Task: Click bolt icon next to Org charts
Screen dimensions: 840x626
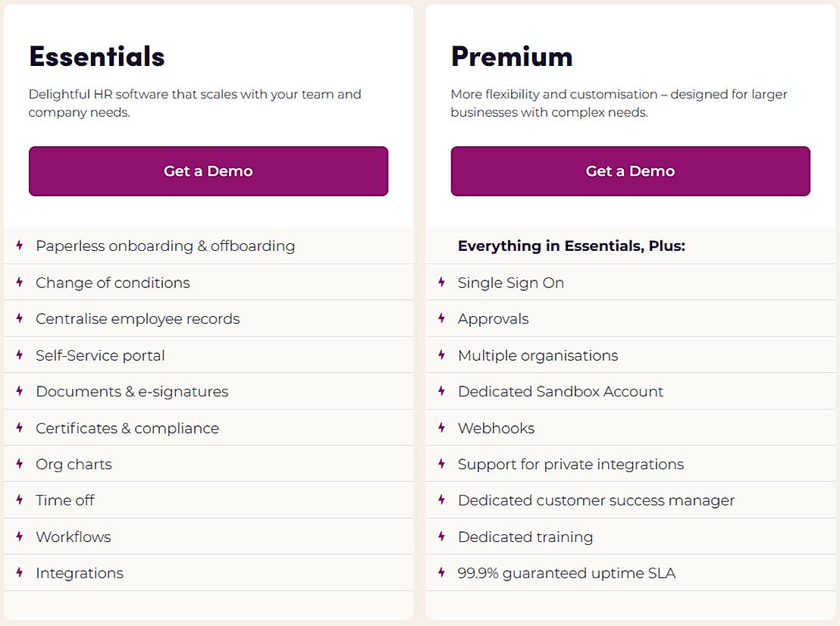Action: (20, 464)
